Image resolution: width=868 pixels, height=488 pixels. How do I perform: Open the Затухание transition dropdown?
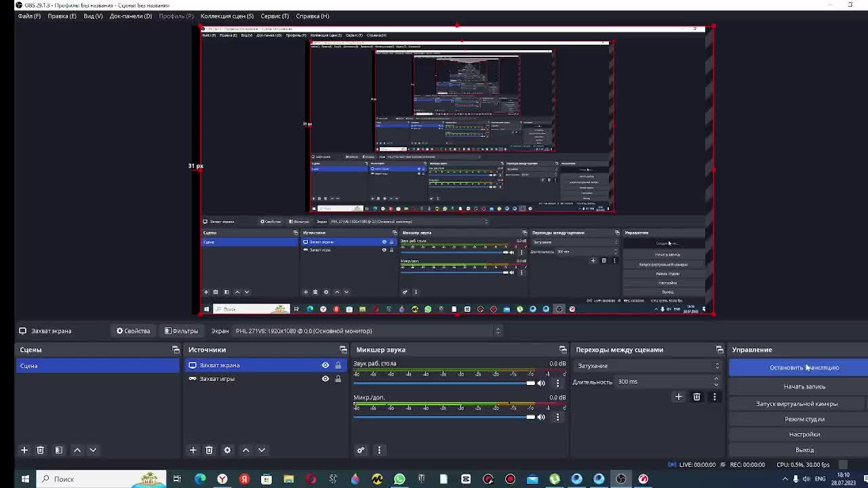[x=648, y=366]
